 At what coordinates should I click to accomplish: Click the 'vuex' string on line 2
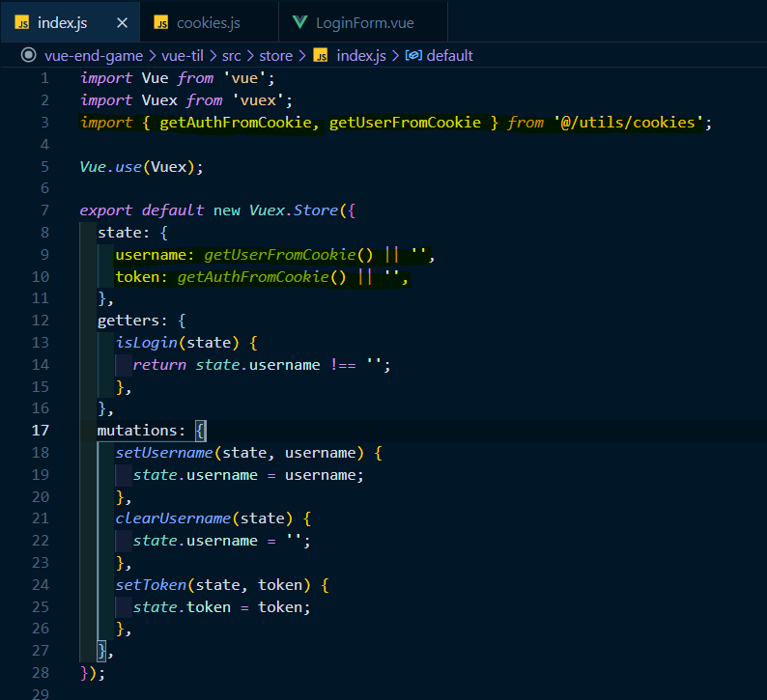point(258,100)
